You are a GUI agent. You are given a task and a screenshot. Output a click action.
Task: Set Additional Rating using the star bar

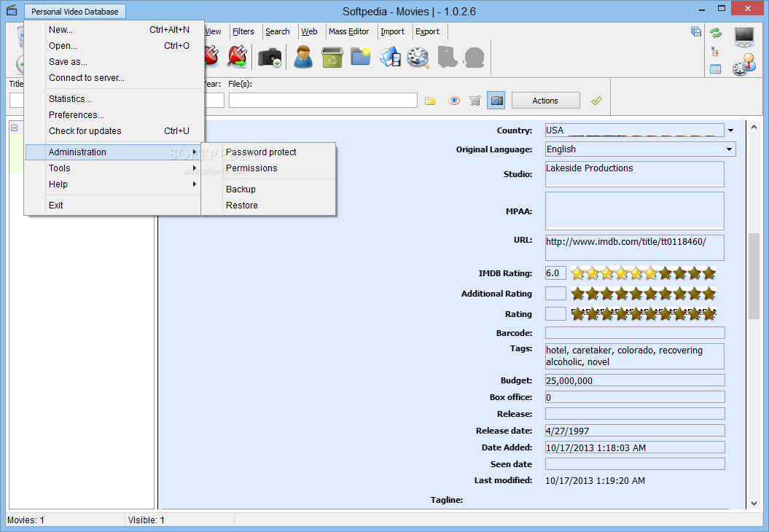[x=643, y=294]
